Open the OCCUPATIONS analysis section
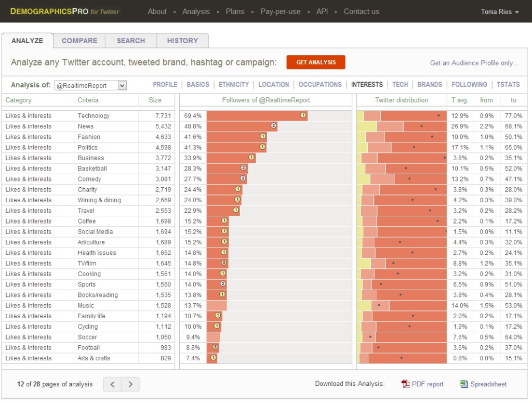Image resolution: width=532 pixels, height=403 pixels. 320,85
